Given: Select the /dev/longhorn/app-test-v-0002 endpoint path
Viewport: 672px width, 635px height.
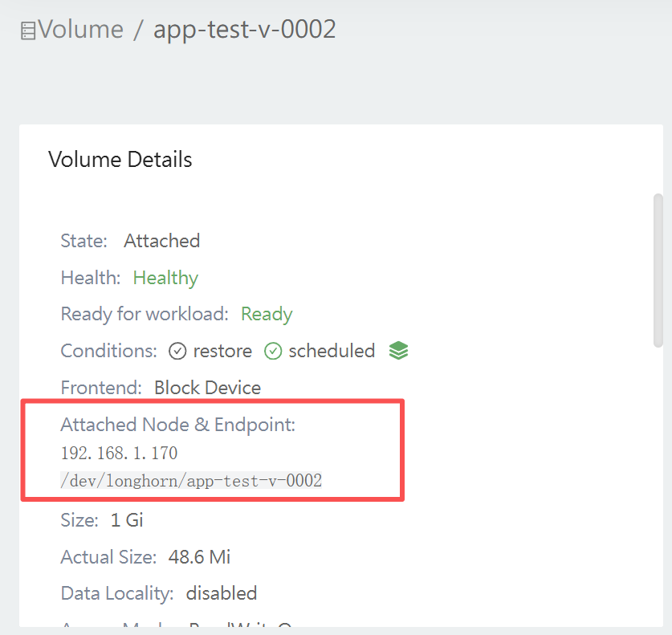Looking at the screenshot, I should (x=191, y=480).
